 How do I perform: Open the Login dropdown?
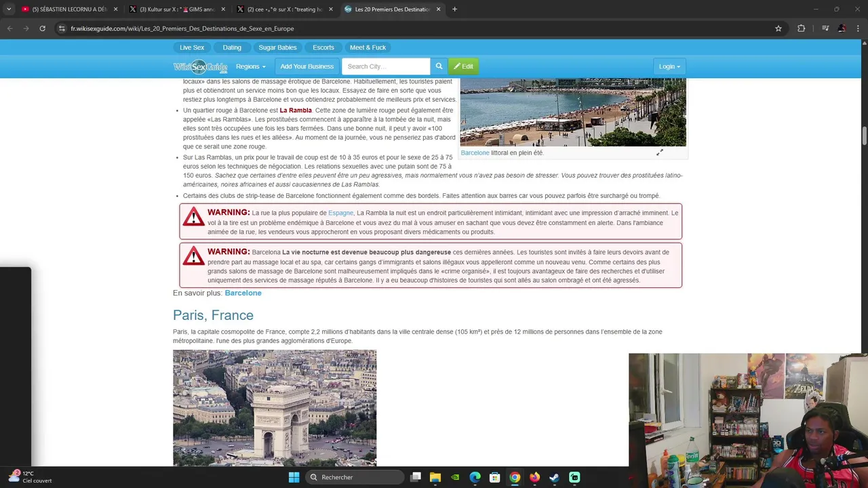tap(670, 66)
